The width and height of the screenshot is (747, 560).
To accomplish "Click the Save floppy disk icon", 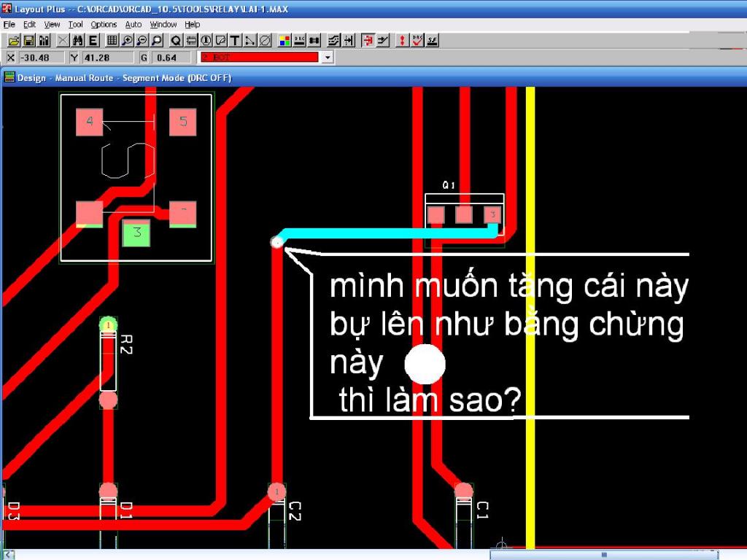I will tap(29, 41).
